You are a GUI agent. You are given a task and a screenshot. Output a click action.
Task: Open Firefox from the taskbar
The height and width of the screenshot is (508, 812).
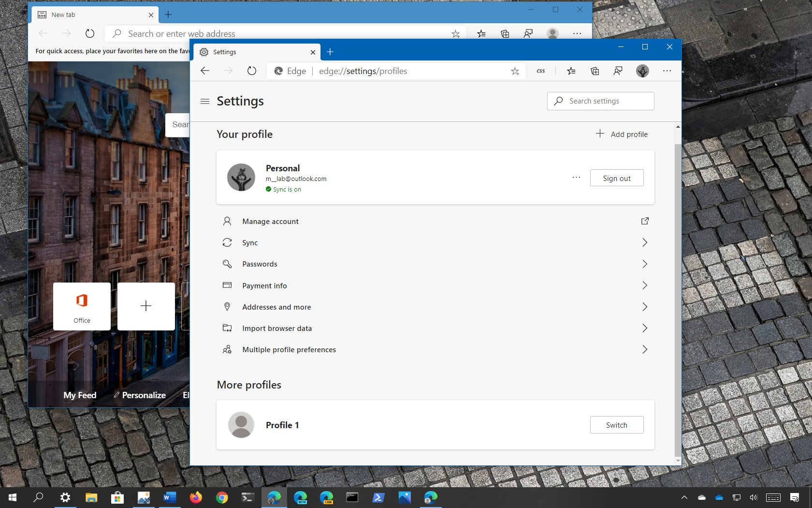tap(196, 497)
